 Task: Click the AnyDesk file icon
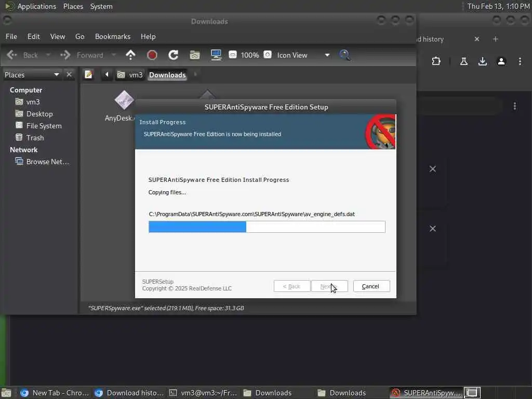[x=124, y=100]
